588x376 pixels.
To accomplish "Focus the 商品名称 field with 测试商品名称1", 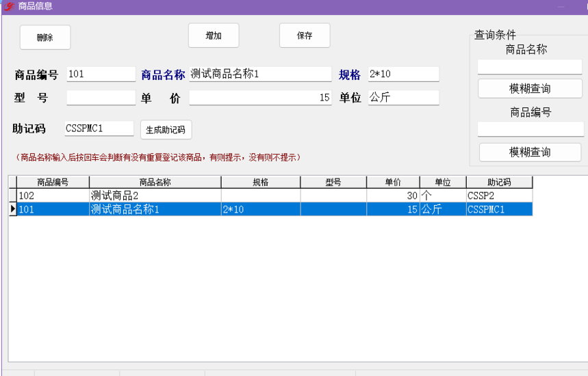I will coord(260,74).
